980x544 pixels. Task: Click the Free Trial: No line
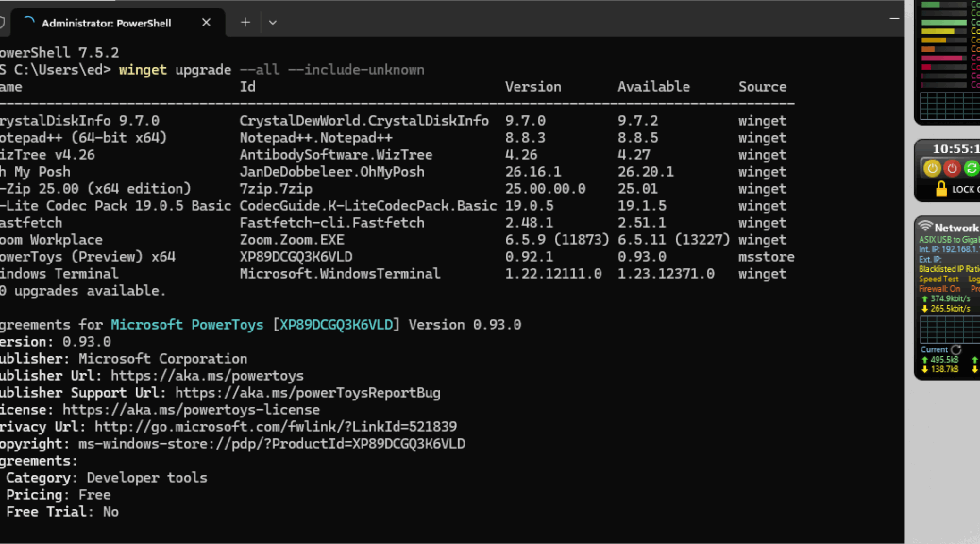click(62, 512)
